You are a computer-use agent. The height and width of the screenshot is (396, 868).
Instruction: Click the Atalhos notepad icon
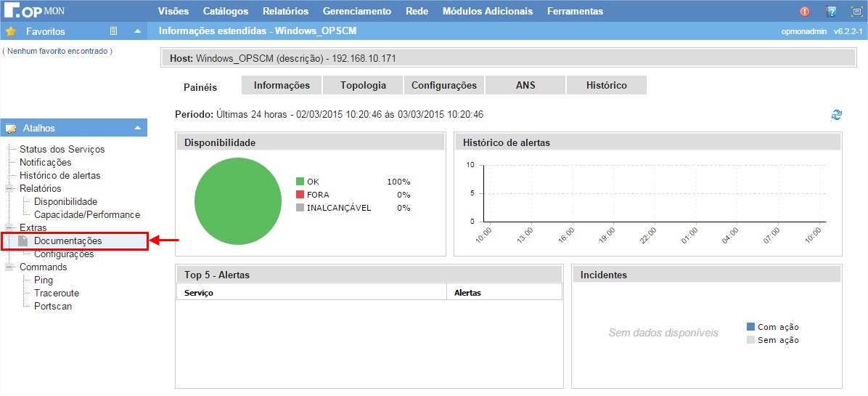(11, 128)
